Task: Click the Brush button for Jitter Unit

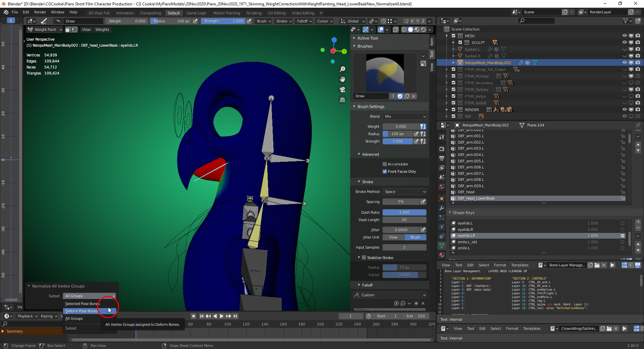Action: (x=415, y=237)
